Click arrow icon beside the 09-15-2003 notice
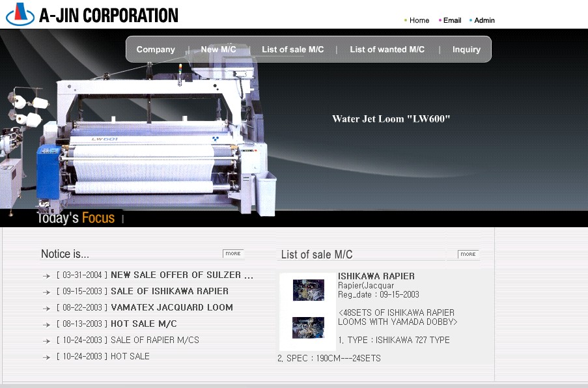 pyautogui.click(x=46, y=292)
